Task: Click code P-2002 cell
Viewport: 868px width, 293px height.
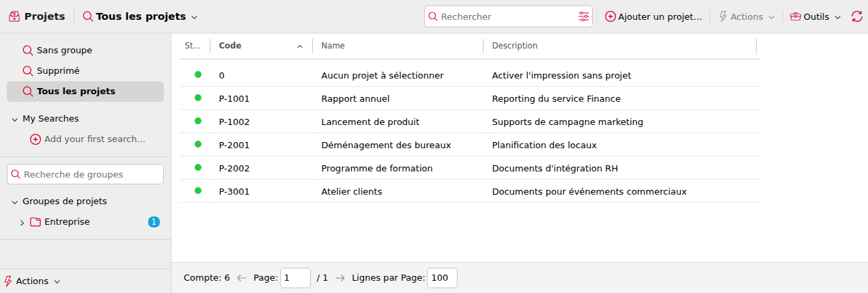Action: point(234,168)
